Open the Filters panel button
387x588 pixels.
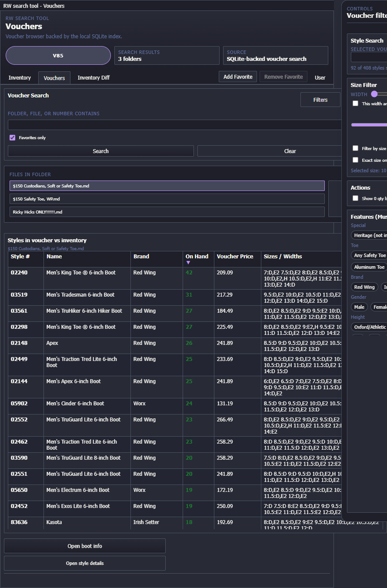(x=320, y=100)
